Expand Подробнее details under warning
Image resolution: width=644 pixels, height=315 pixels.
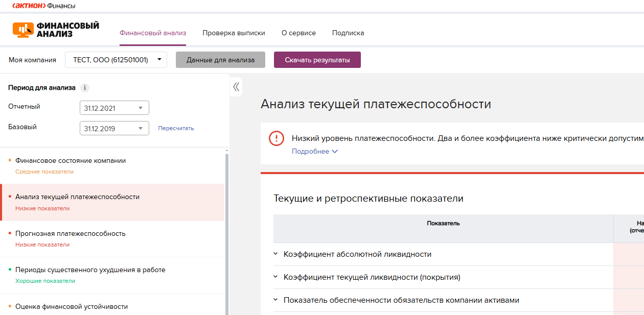(x=314, y=152)
